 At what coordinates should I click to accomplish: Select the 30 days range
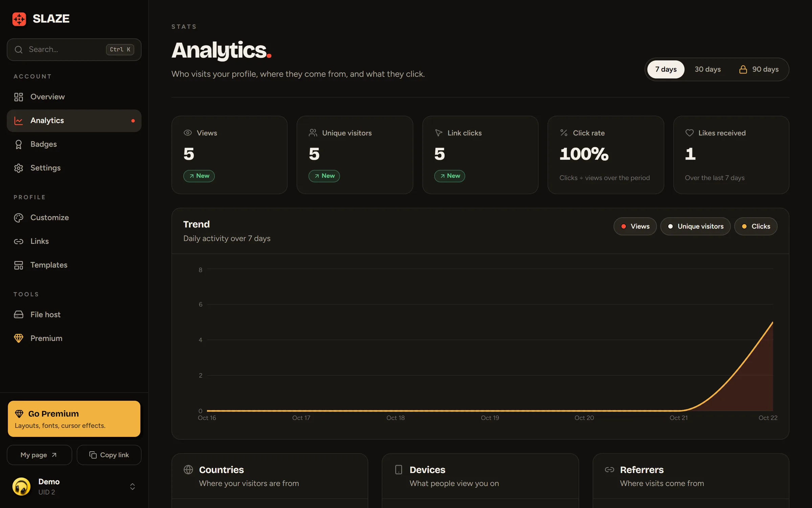click(x=707, y=69)
